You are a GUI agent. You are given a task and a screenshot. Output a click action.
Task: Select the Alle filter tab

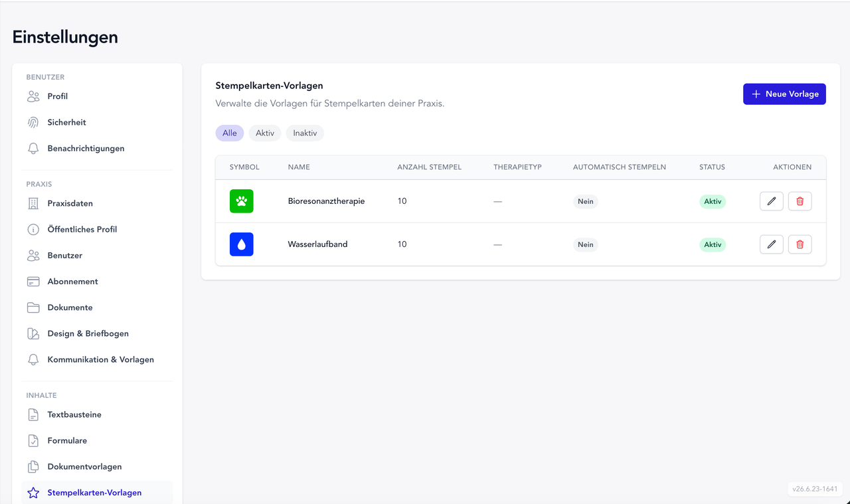pyautogui.click(x=230, y=133)
